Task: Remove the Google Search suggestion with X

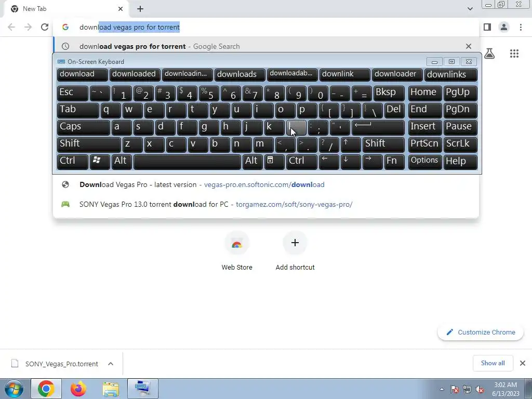Action: (469, 46)
